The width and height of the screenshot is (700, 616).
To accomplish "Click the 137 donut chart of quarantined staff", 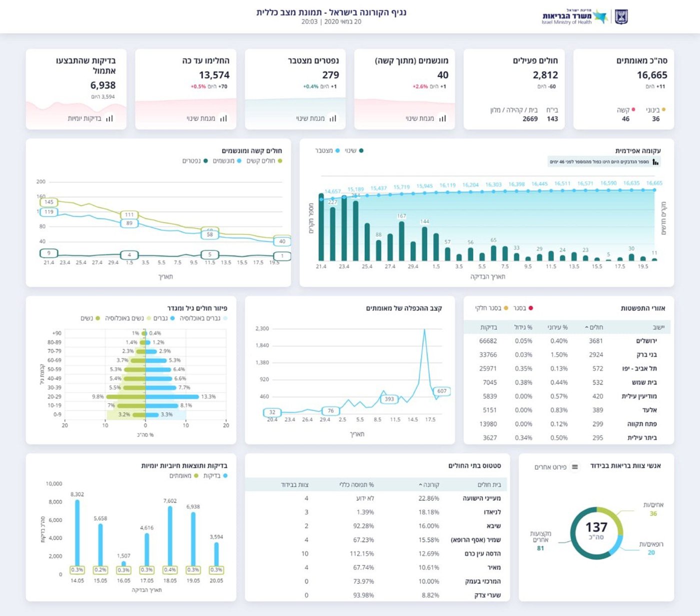I will click(x=596, y=533).
